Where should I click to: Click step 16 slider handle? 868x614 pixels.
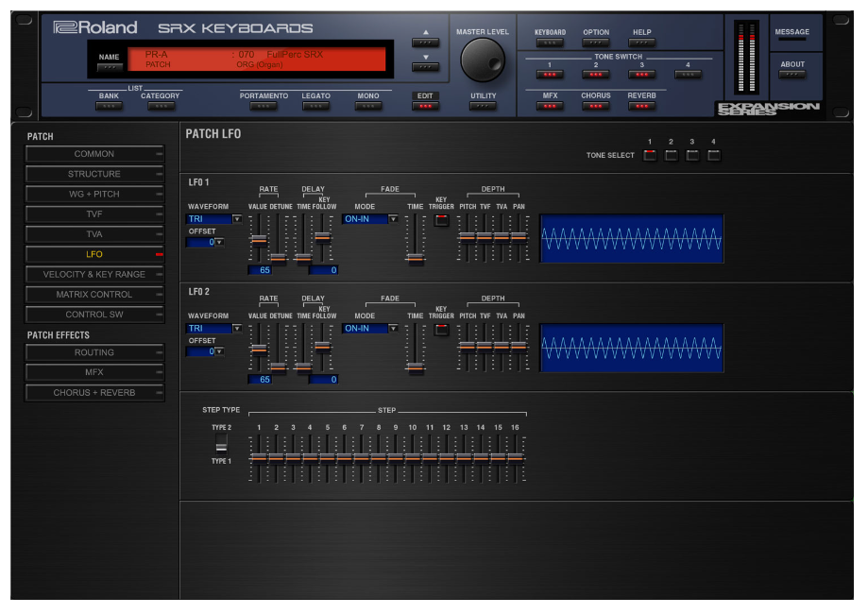[x=516, y=458]
